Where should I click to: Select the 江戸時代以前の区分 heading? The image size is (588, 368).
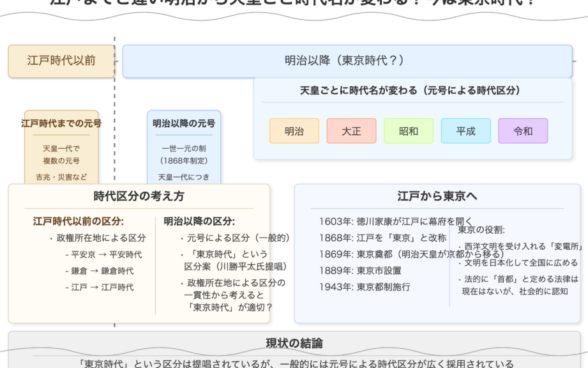[x=79, y=221]
